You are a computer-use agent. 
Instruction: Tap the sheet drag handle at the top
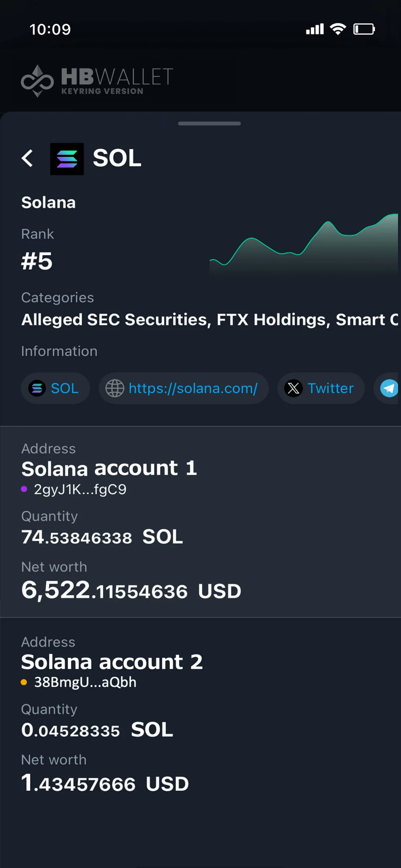(x=209, y=124)
